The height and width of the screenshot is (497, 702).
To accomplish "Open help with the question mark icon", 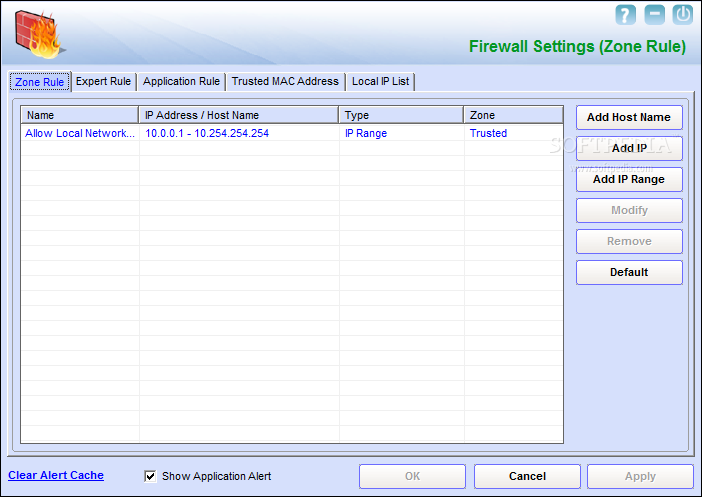I will point(625,15).
